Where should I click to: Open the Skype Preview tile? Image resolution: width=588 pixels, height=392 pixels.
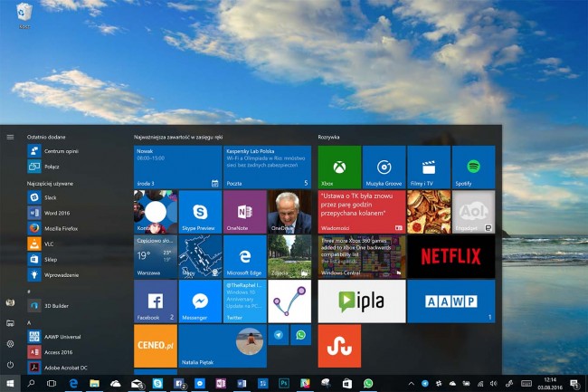click(x=200, y=212)
